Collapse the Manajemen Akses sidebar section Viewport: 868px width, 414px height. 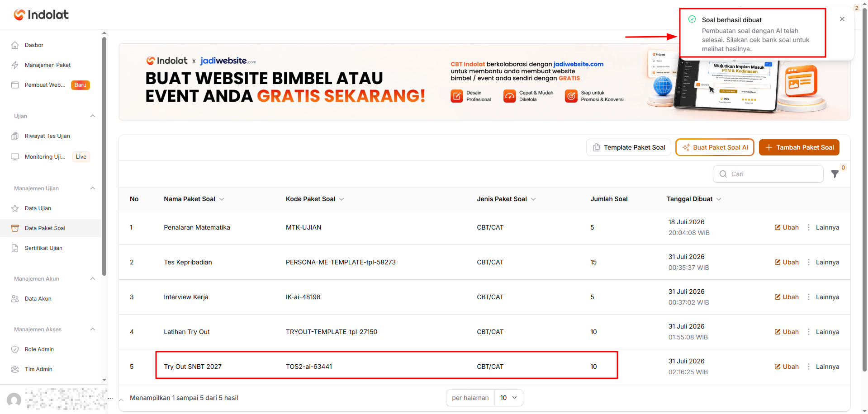pos(93,329)
